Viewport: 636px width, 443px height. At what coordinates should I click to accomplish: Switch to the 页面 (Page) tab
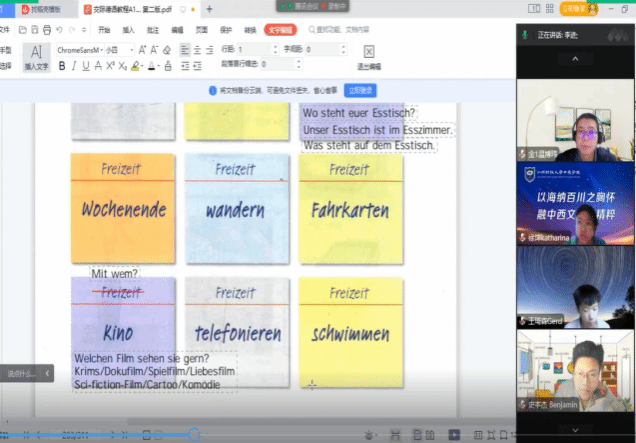201,30
